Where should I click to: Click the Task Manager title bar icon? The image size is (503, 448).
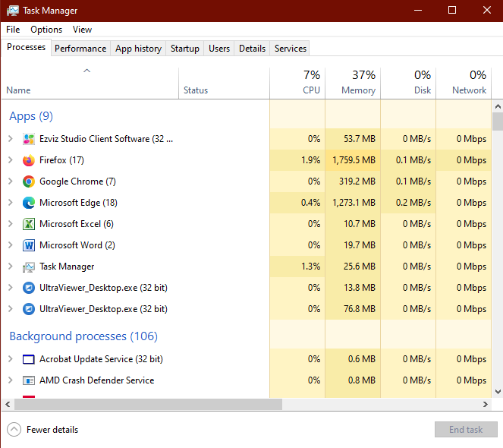pos(12,11)
